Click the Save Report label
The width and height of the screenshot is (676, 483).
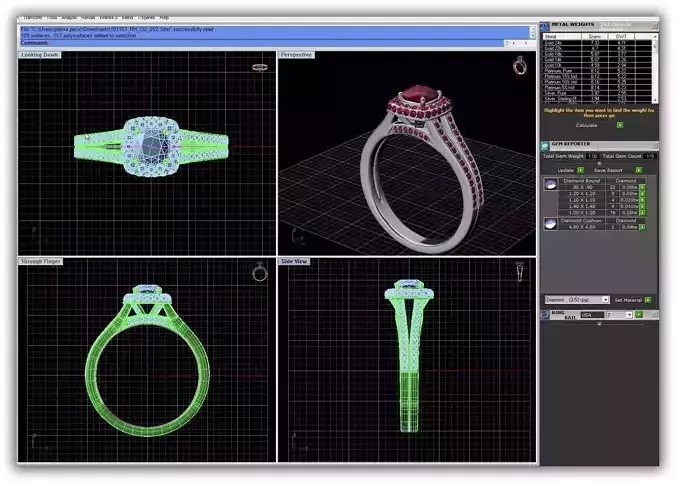(608, 170)
